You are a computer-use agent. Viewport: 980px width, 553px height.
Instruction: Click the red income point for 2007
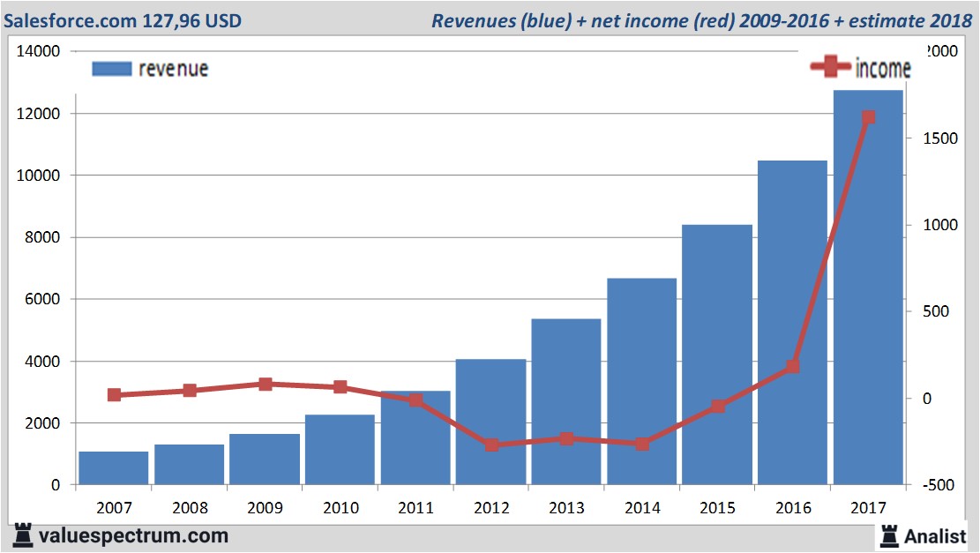114,395
